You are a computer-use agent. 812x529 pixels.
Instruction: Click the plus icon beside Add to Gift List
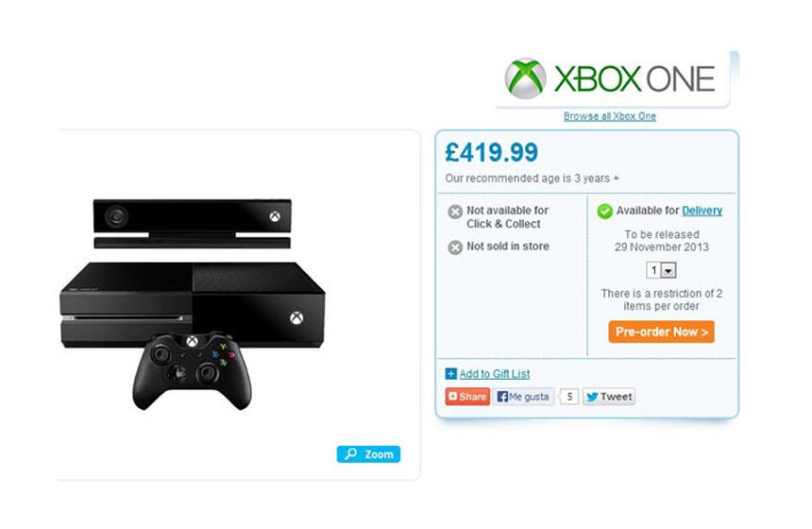click(x=451, y=373)
